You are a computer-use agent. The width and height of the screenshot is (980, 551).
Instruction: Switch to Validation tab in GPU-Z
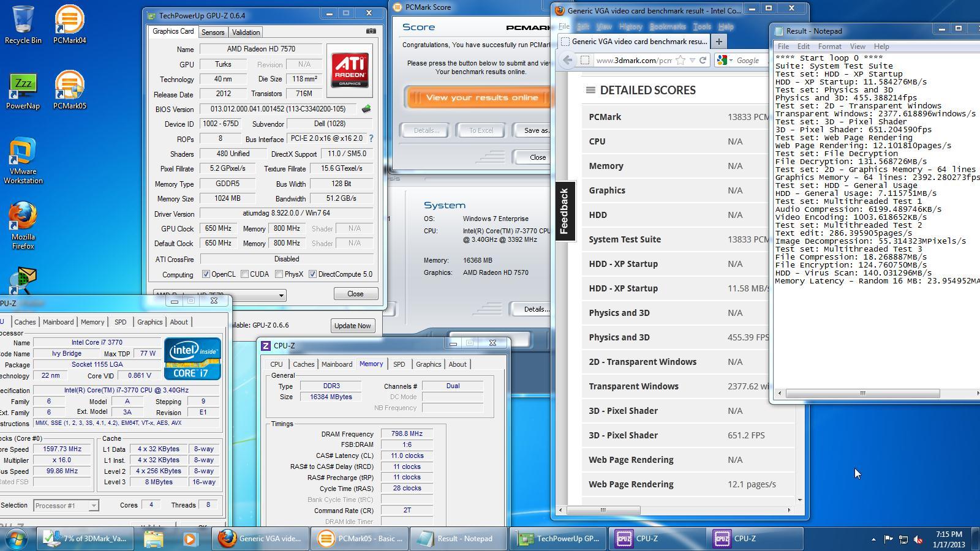pos(246,32)
